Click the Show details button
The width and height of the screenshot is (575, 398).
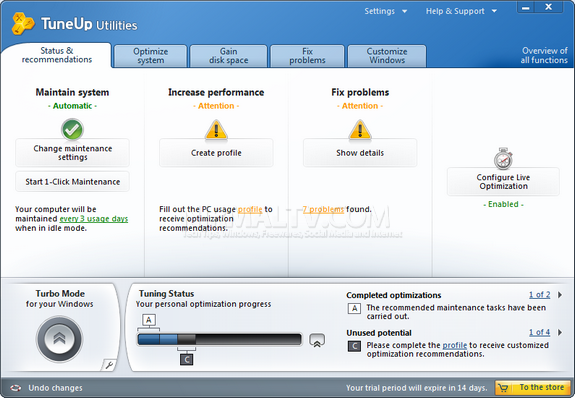click(x=360, y=153)
